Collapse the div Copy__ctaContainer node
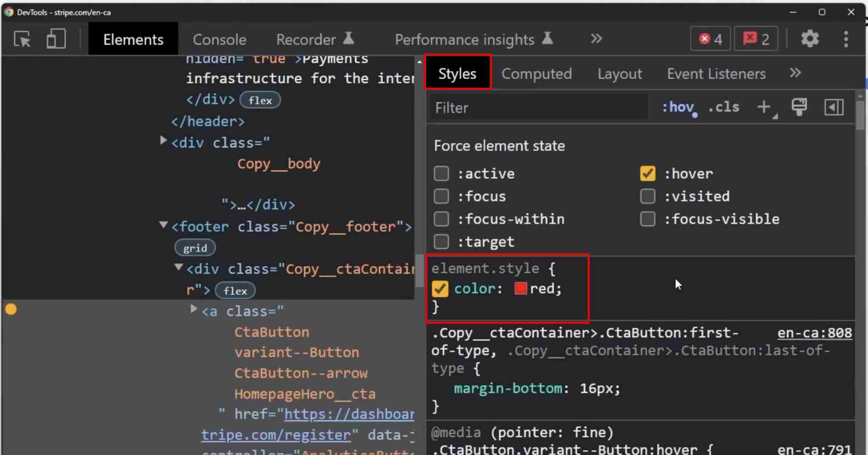The image size is (868, 455). click(179, 267)
